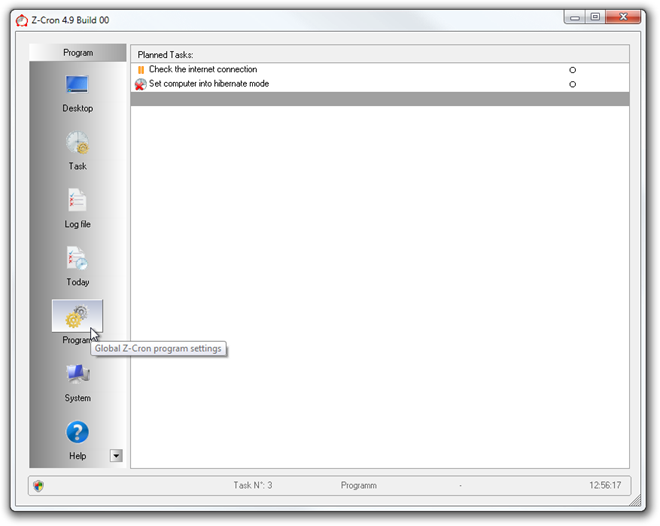
Task: Click the red X icon beside hibernate task
Action: point(141,84)
